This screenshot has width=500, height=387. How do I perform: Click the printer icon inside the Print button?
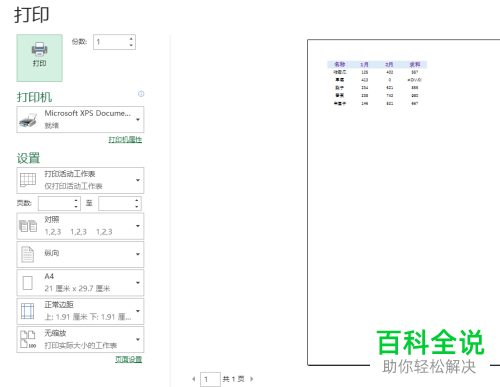tap(40, 49)
